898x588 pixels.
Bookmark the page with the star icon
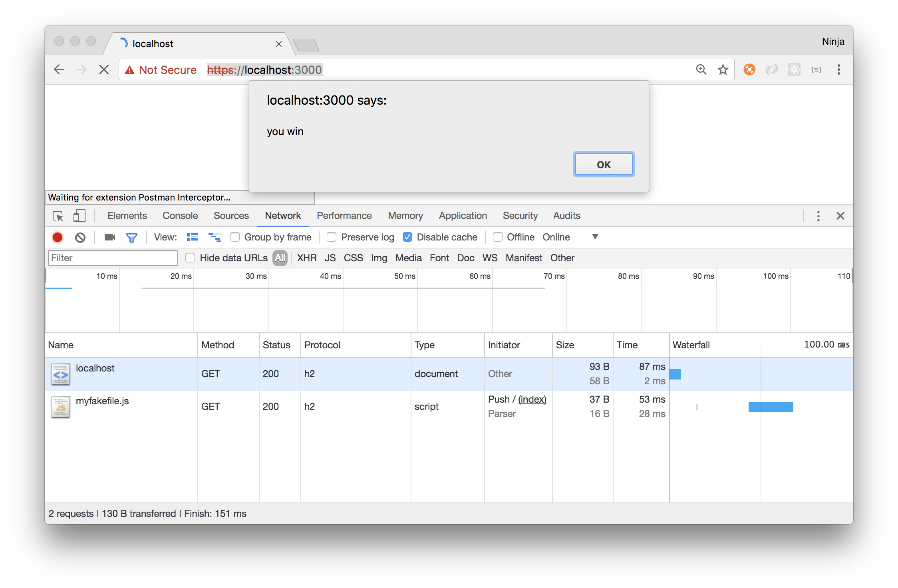click(723, 70)
